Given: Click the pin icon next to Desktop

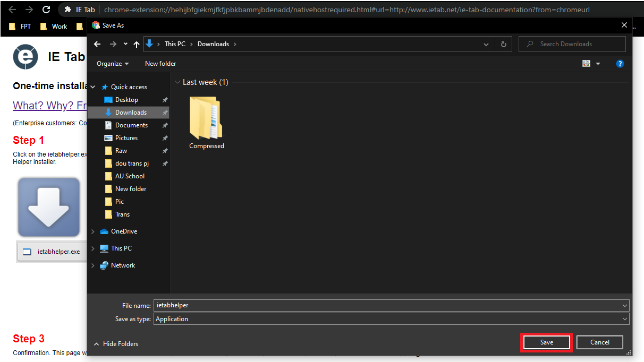Looking at the screenshot, I should 165,100.
